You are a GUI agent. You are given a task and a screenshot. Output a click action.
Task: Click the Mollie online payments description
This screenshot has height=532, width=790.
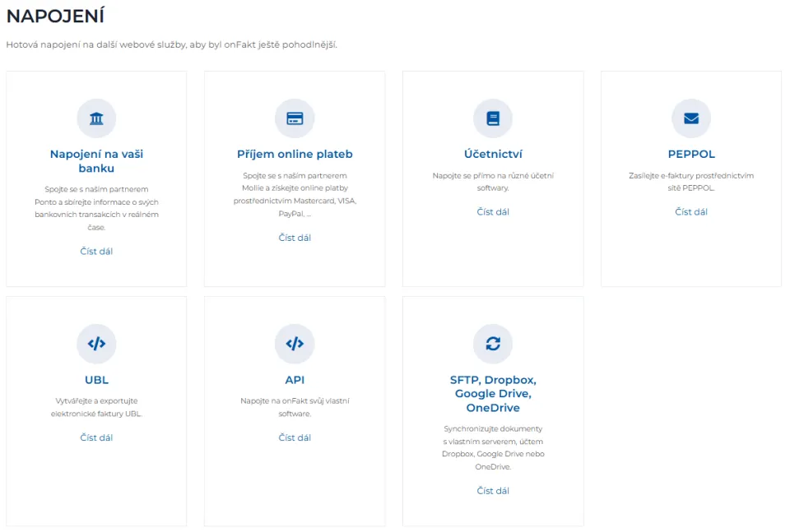pos(295,194)
